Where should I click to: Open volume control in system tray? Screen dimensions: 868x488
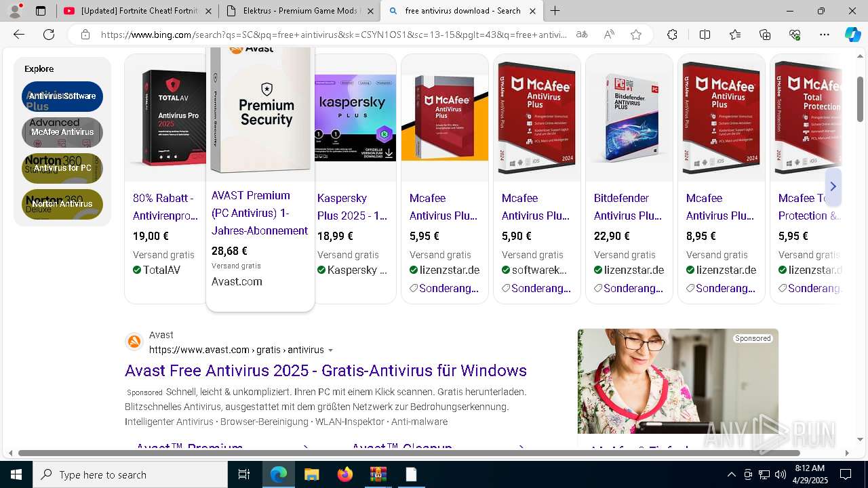point(780,474)
